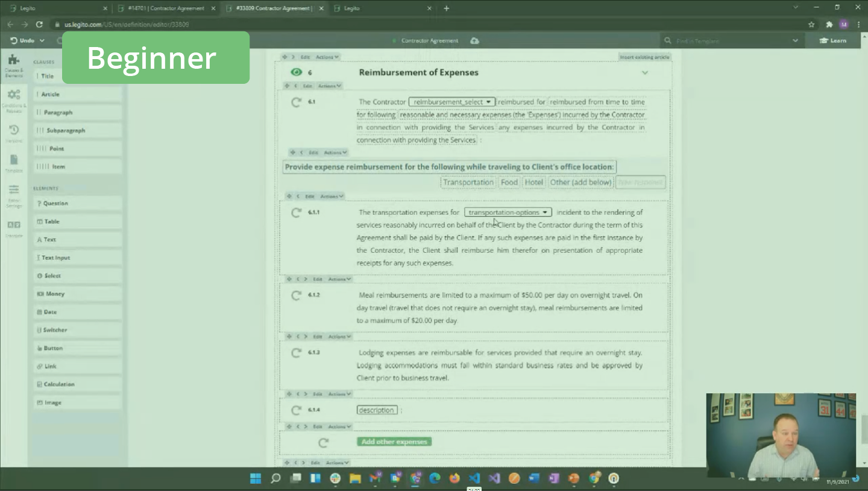Open the transportation-options dropdown
This screenshot has height=491, width=868.
(x=508, y=212)
